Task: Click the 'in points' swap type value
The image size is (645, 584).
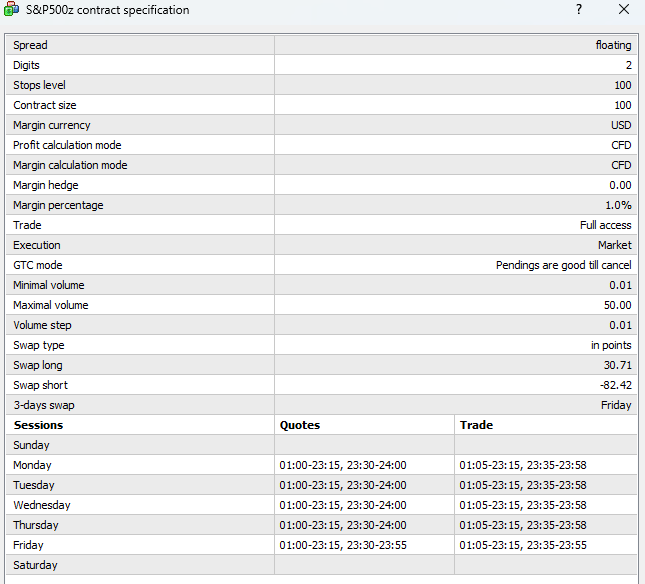Action: point(611,345)
